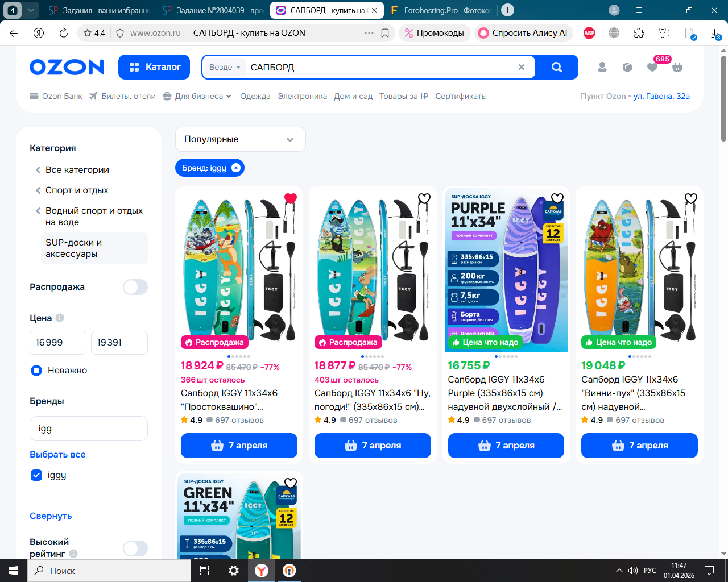Click Выбрать все brands link
Screen dimensions: 728x582
[57, 455]
